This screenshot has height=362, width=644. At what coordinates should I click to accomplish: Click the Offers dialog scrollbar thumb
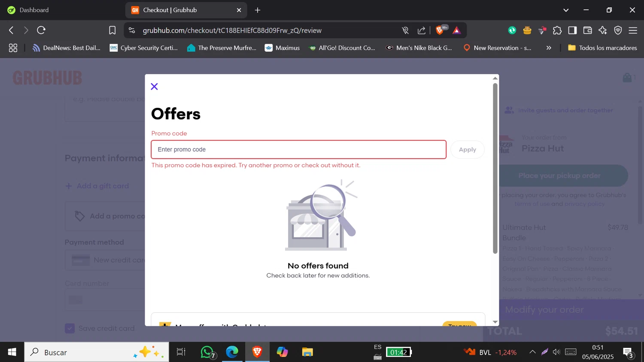(x=495, y=168)
